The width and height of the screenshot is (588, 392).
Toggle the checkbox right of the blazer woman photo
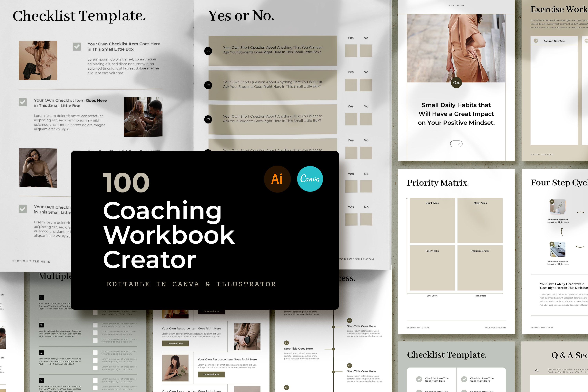point(77,46)
